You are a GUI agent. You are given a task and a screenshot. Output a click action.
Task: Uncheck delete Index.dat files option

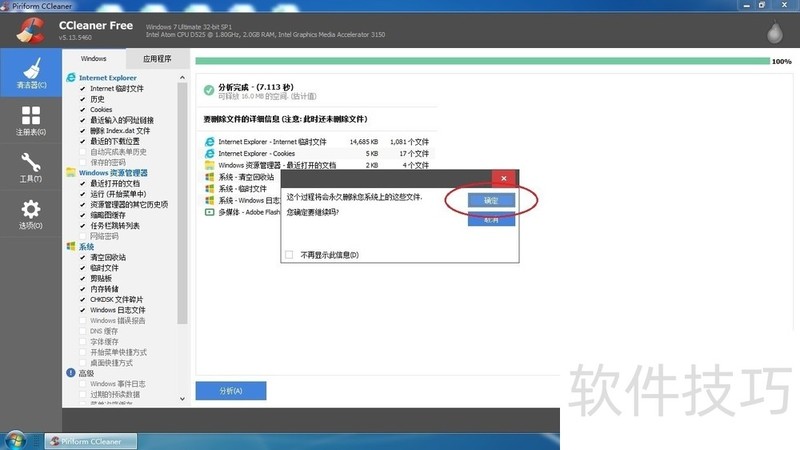(x=83, y=131)
